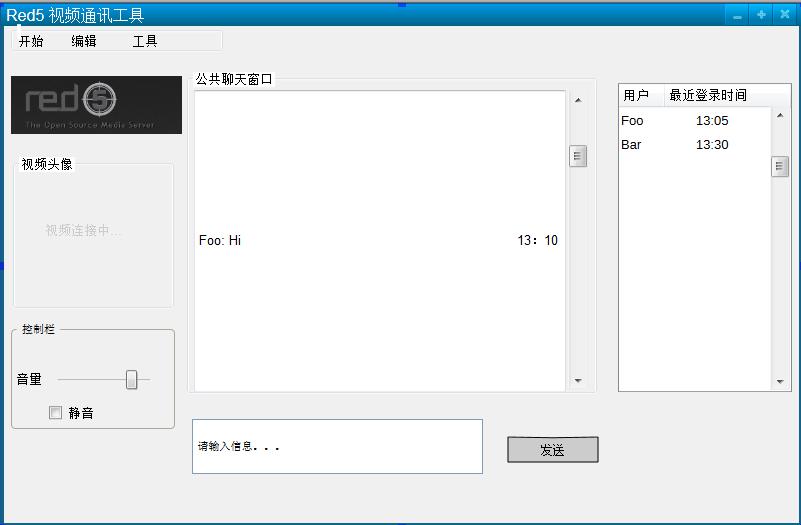Click the user list scrollbar thumb
This screenshot has height=525, width=801.
coord(780,166)
